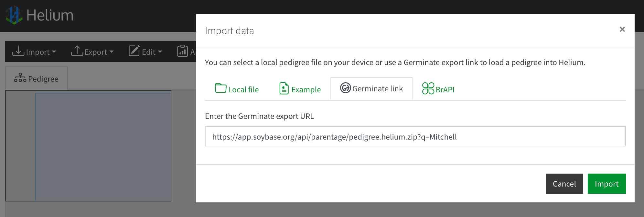Image resolution: width=644 pixels, height=217 pixels.
Task: Expand the Edit dropdown caret
Action: 160,52
